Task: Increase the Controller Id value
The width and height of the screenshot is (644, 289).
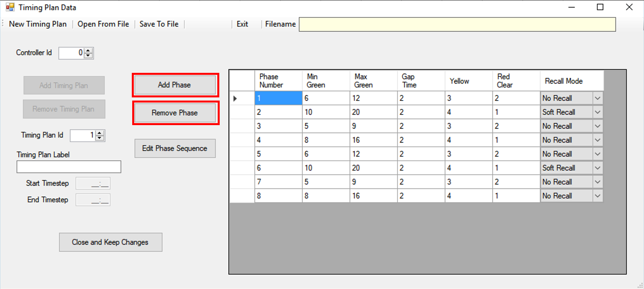Action: click(x=89, y=50)
